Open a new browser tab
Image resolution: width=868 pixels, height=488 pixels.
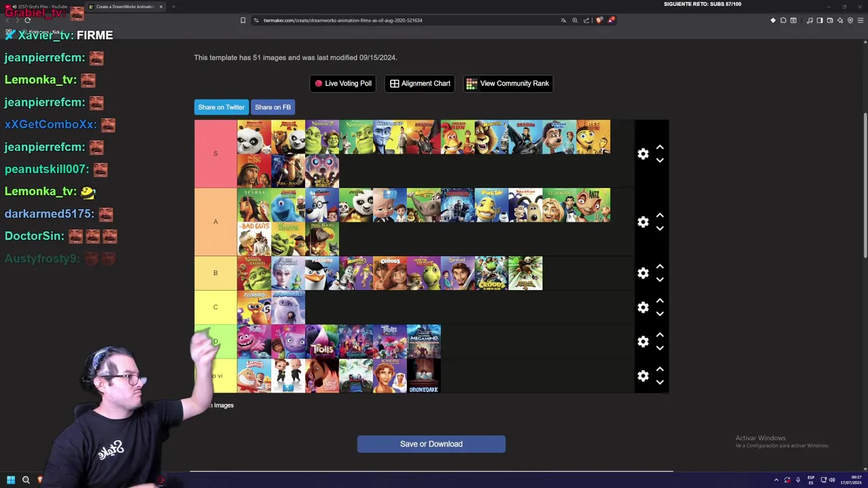[174, 7]
